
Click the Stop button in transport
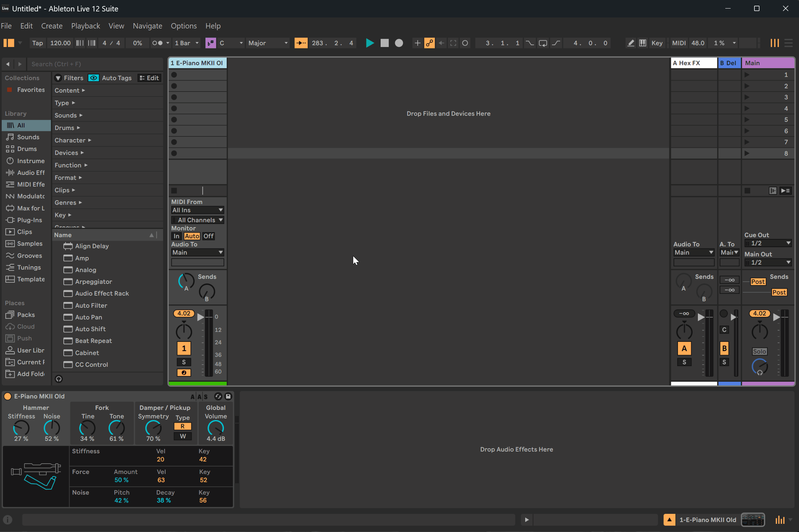tap(384, 43)
